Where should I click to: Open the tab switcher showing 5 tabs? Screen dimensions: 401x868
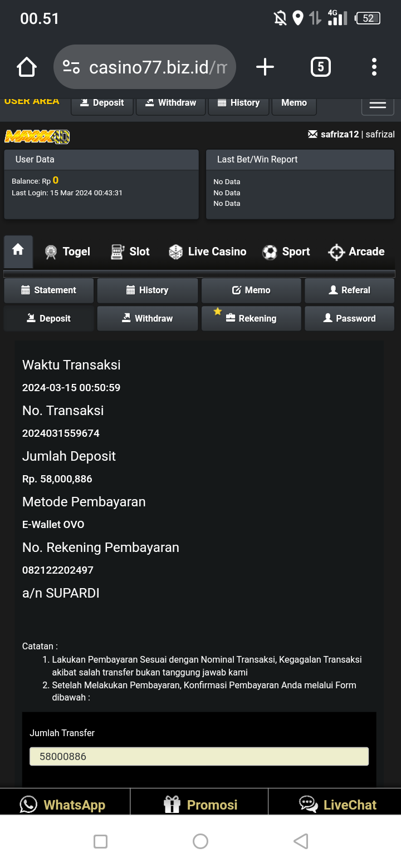tap(320, 67)
